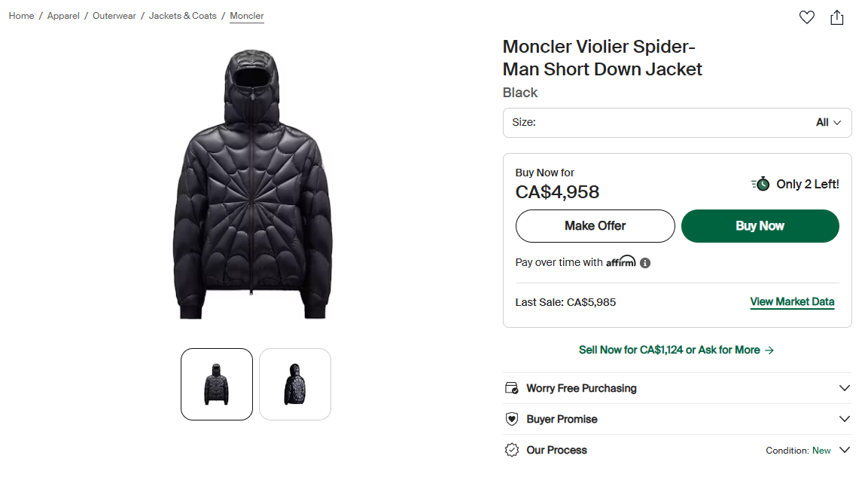868x480 pixels.
Task: Click the Affirm info icon
Action: 645,261
